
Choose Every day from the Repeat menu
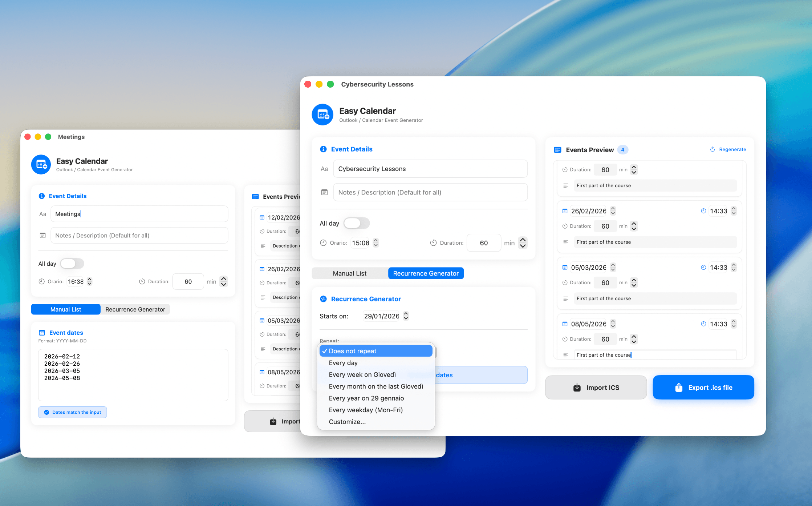tap(376, 363)
